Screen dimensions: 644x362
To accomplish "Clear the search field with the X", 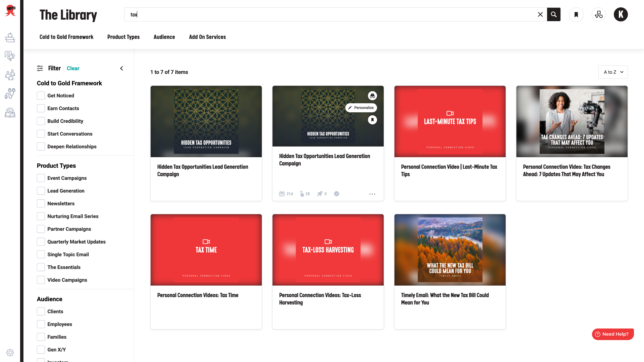I will (x=540, y=15).
